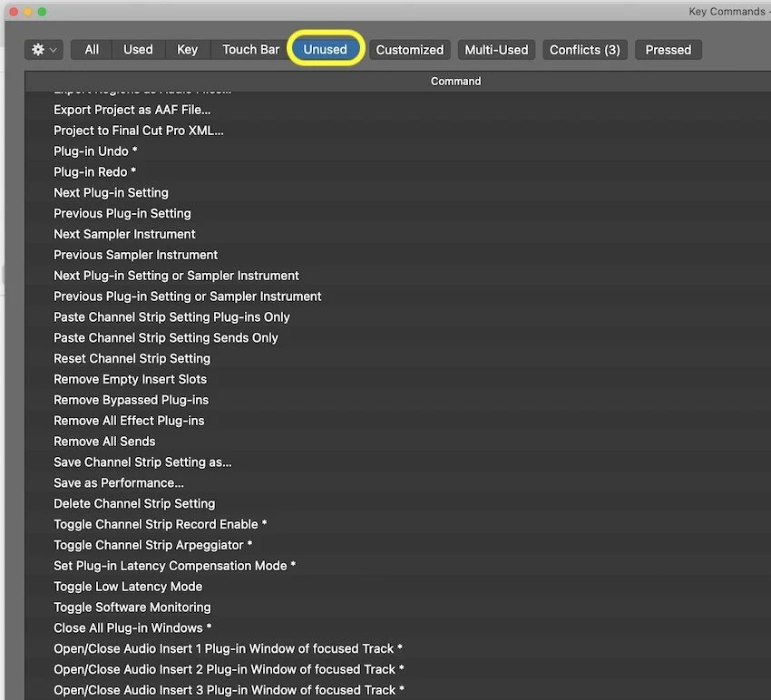Image resolution: width=771 pixels, height=700 pixels.
Task: Choose Project to Final Cut Pro XML command
Action: coord(138,130)
